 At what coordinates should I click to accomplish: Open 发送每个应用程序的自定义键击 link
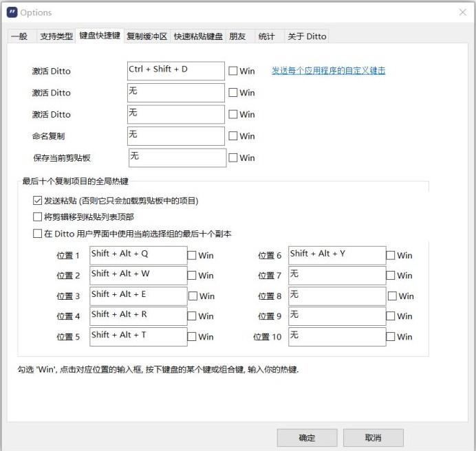[328, 71]
